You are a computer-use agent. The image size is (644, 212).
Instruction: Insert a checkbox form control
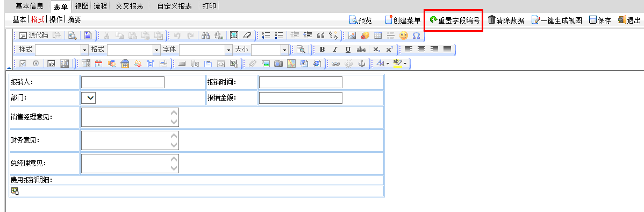pyautogui.click(x=23, y=63)
